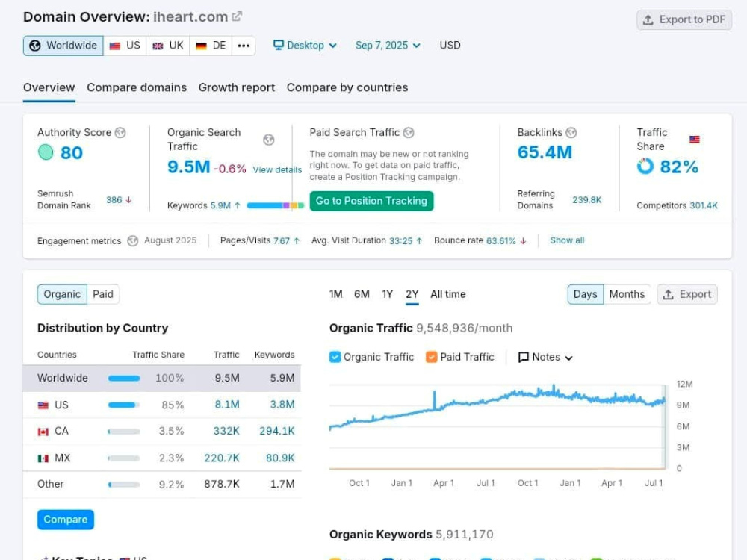Image resolution: width=747 pixels, height=560 pixels.
Task: Open the Growth report tab
Action: [237, 87]
